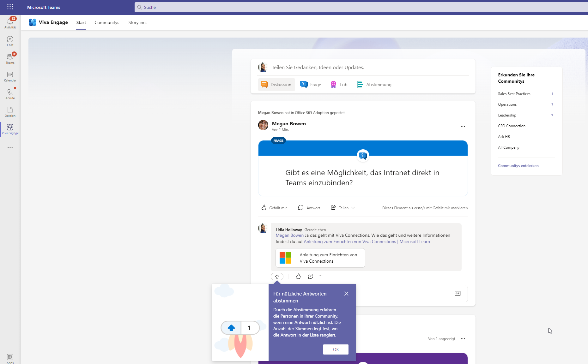This screenshot has width=588, height=364.
Task: Close the voting tip popup
Action: pos(346,294)
